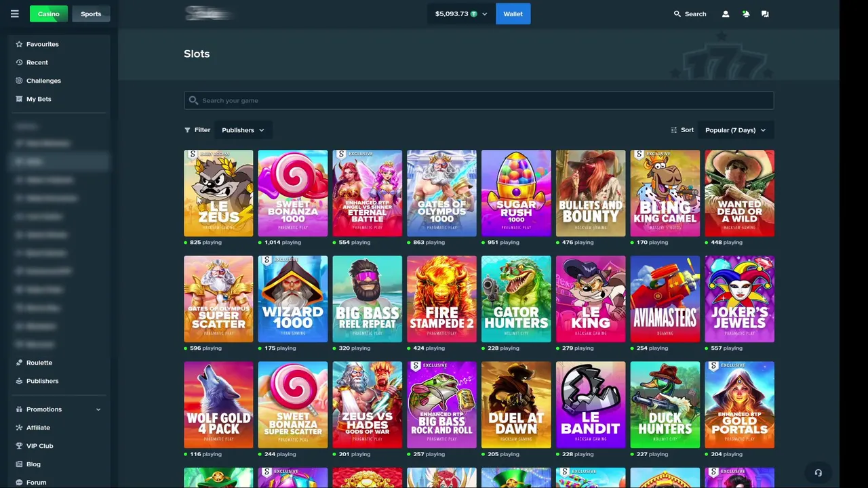Open the hamburger menu icon
Screen dimensions: 868x488
coord(14,14)
